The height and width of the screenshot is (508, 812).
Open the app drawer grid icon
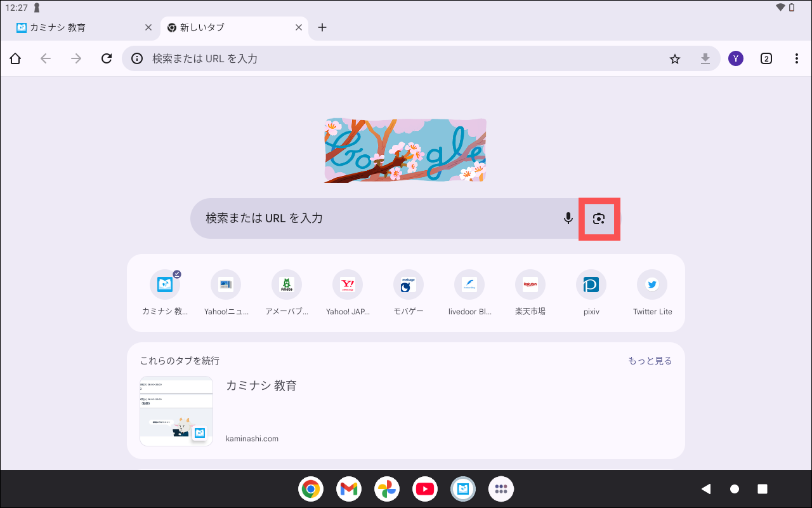pos(501,489)
